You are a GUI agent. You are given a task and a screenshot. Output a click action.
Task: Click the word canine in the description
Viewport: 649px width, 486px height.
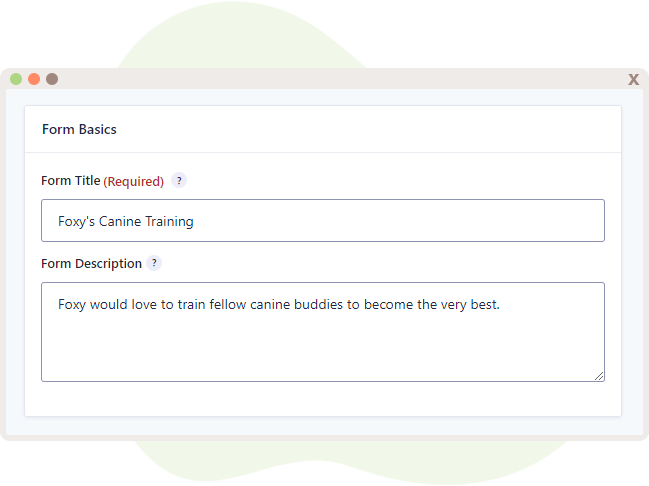[x=270, y=305]
